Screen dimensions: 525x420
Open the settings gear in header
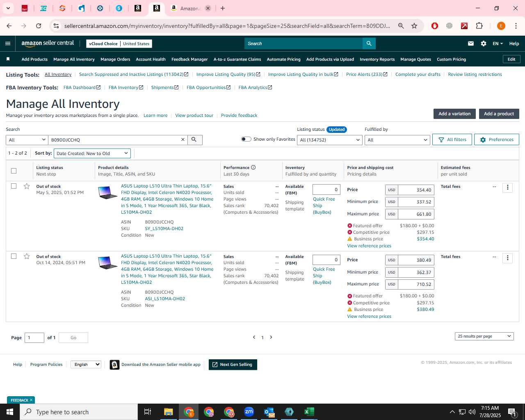pos(484,43)
